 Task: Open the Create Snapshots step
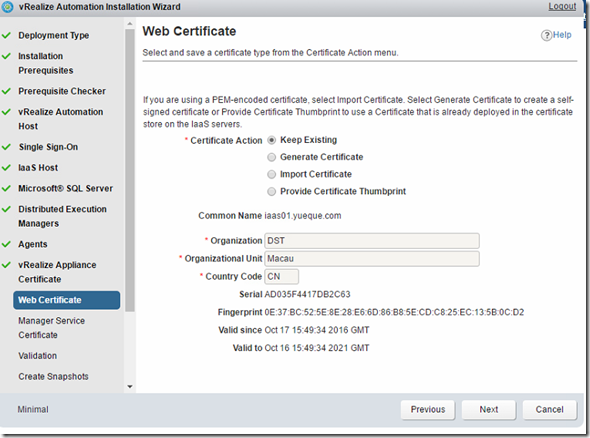point(53,376)
